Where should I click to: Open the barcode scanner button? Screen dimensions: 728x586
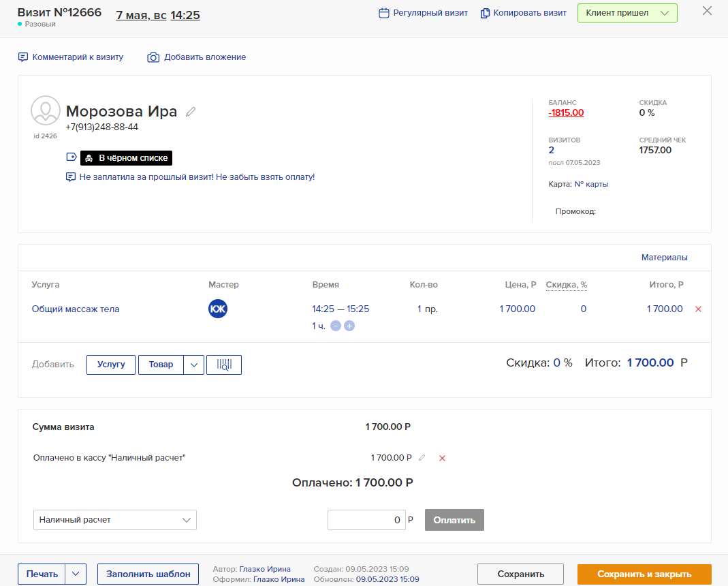223,365
